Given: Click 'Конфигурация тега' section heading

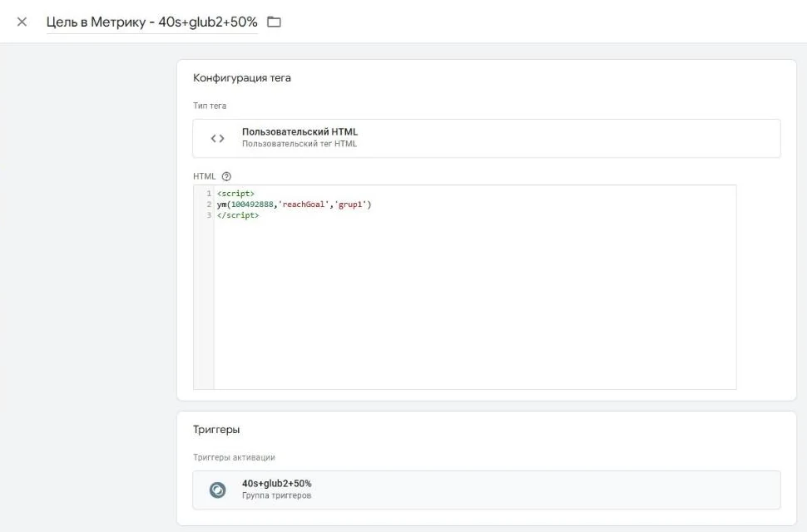Looking at the screenshot, I should tap(242, 78).
